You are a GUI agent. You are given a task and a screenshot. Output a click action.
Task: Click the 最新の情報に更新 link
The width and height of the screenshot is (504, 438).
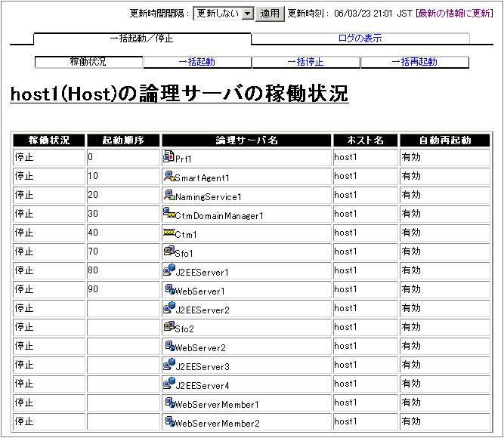click(454, 13)
